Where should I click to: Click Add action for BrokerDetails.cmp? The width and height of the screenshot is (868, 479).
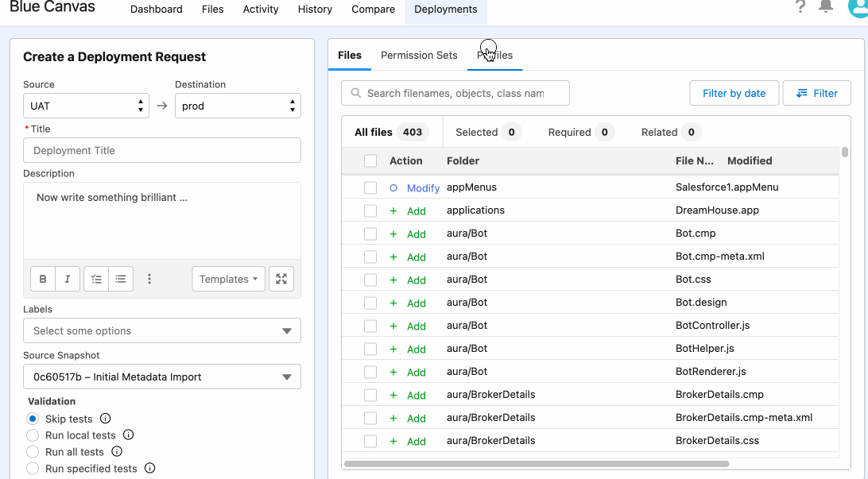417,396
